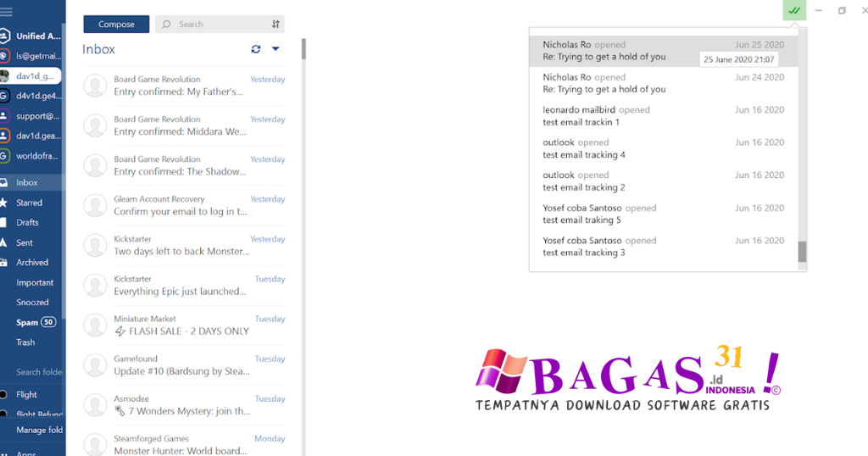Select Nicholas Ro opened Jun 25 2020 entry
This screenshot has width=868, height=456.
[663, 51]
